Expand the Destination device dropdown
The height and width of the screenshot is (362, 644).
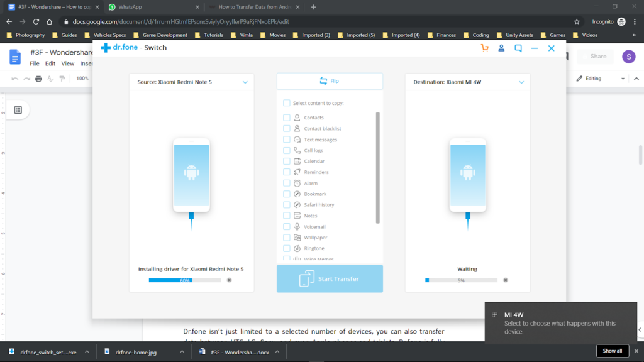click(521, 82)
